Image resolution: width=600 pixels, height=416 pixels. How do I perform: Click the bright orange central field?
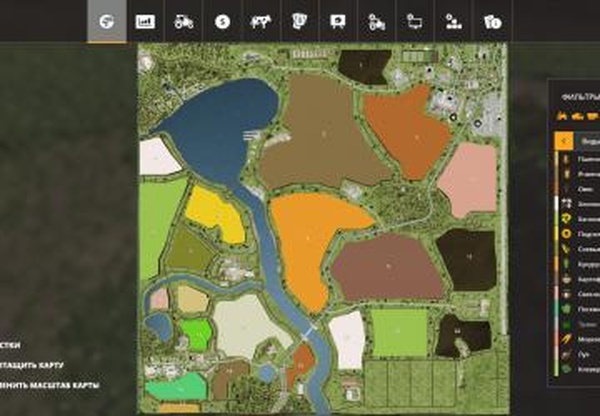[x=306, y=237]
